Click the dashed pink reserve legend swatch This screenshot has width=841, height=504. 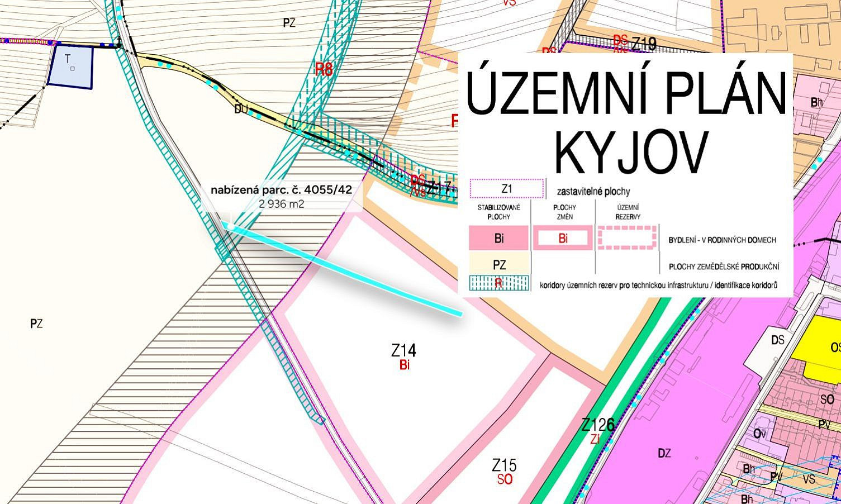pyautogui.click(x=627, y=238)
